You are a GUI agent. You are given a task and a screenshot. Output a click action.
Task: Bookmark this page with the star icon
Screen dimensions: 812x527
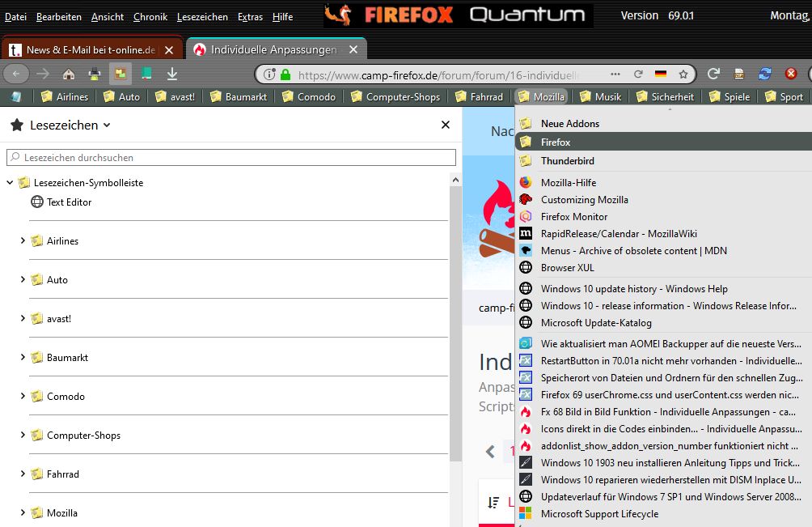point(683,74)
